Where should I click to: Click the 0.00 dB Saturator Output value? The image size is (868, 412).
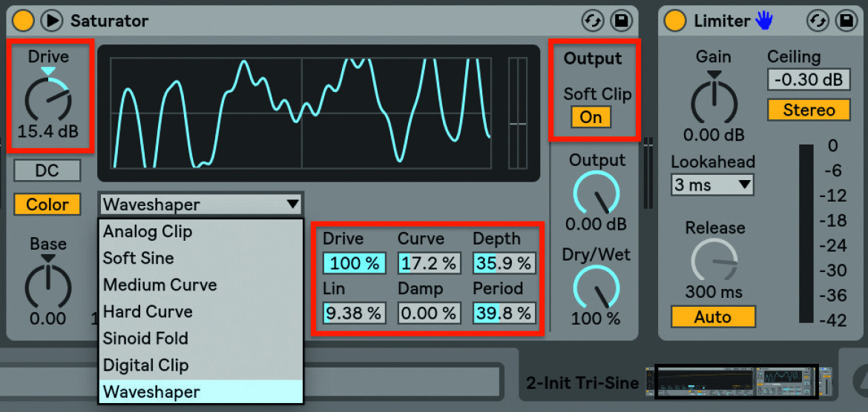596,224
